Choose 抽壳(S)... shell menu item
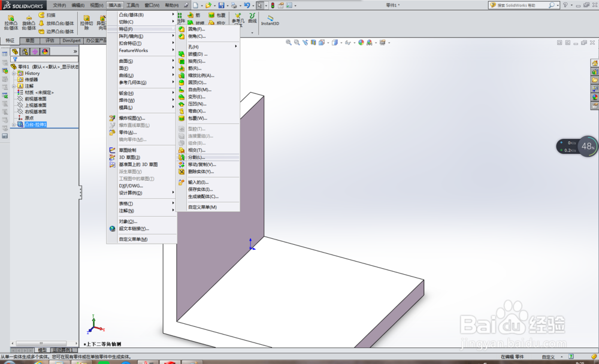The image size is (599, 364). click(x=208, y=61)
